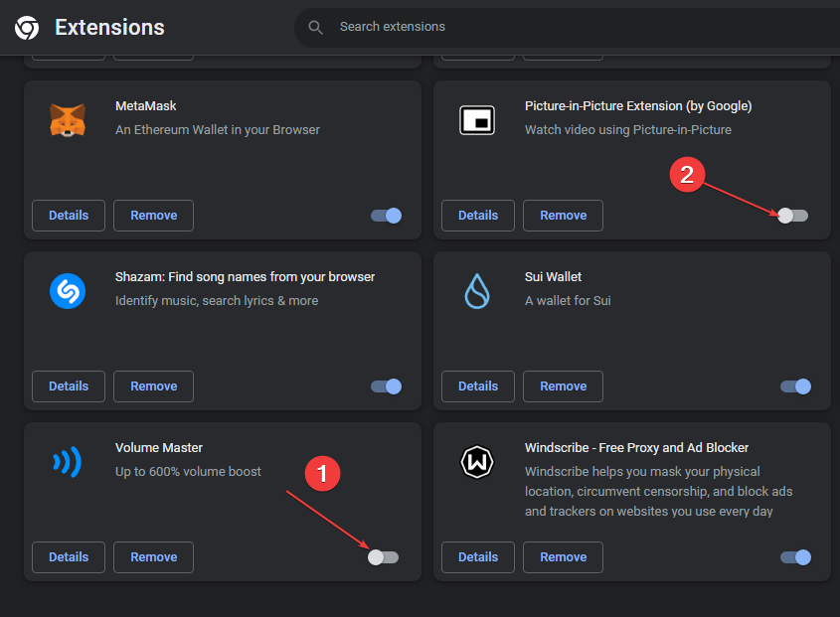Click the Picture-in-Picture extension icon

pos(477,121)
